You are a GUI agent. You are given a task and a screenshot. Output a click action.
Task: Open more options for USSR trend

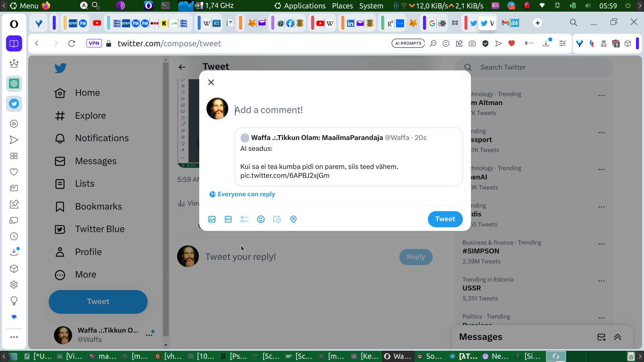[601, 281]
